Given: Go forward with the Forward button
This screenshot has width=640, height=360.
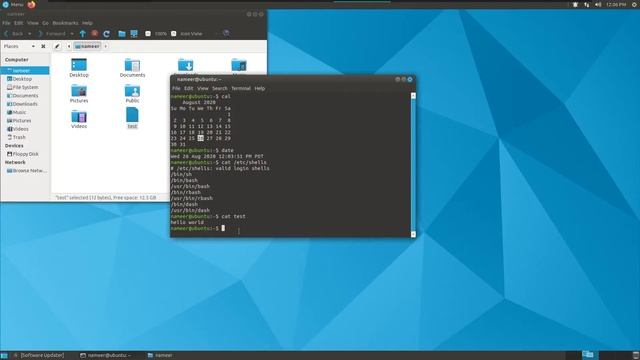Looking at the screenshot, I should (51, 33).
